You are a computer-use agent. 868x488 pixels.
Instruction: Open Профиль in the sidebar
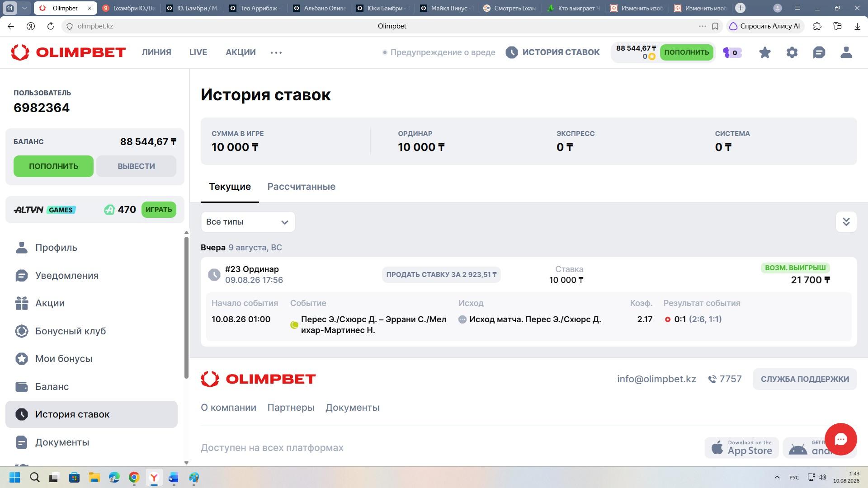(x=91, y=248)
